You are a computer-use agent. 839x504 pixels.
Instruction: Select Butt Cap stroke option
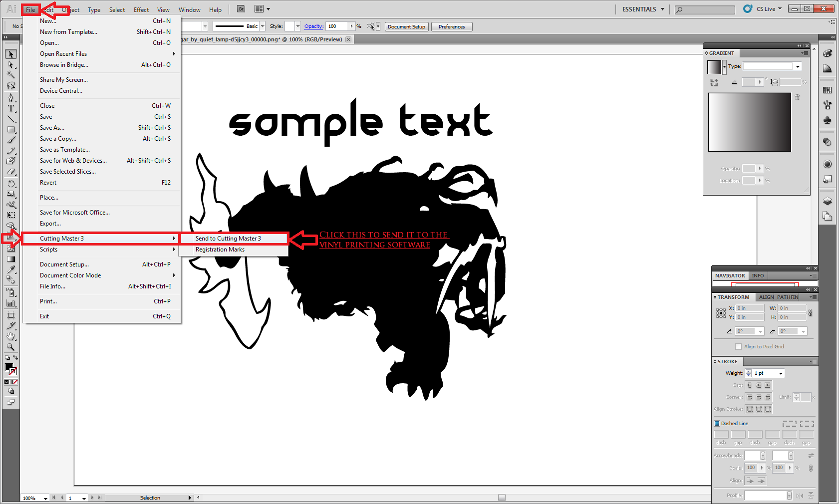750,385
